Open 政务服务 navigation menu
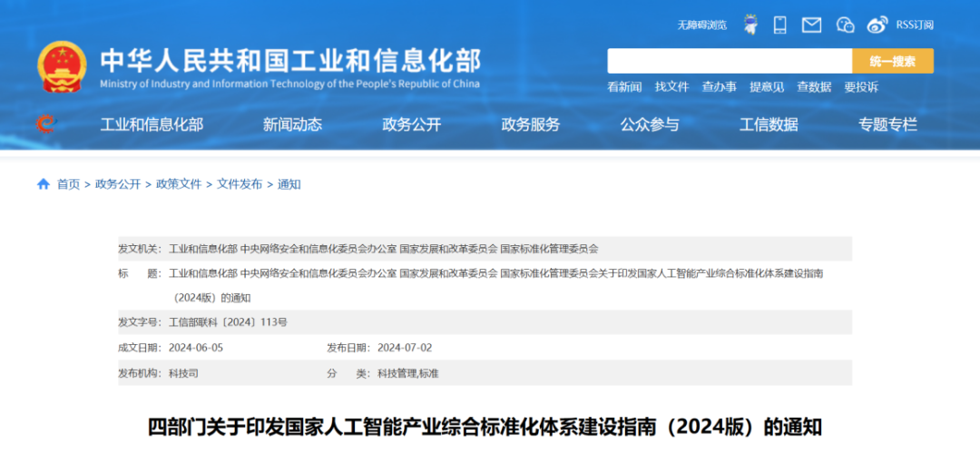Screen dimensions: 980x454 [531, 124]
